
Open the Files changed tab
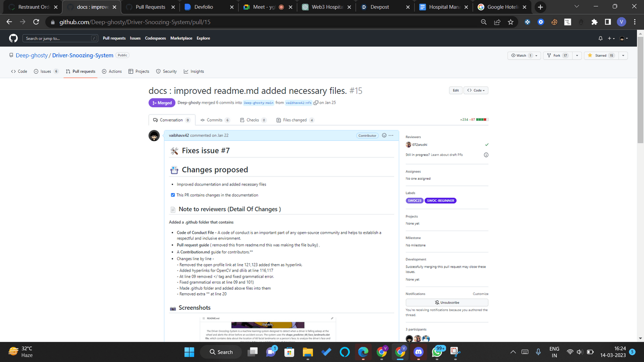click(295, 120)
